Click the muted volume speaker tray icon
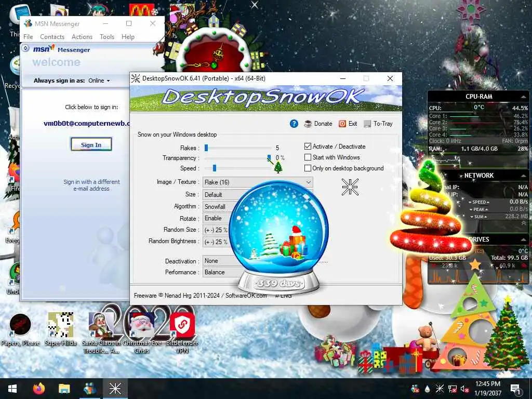This screenshot has height=399, width=532. [464, 389]
